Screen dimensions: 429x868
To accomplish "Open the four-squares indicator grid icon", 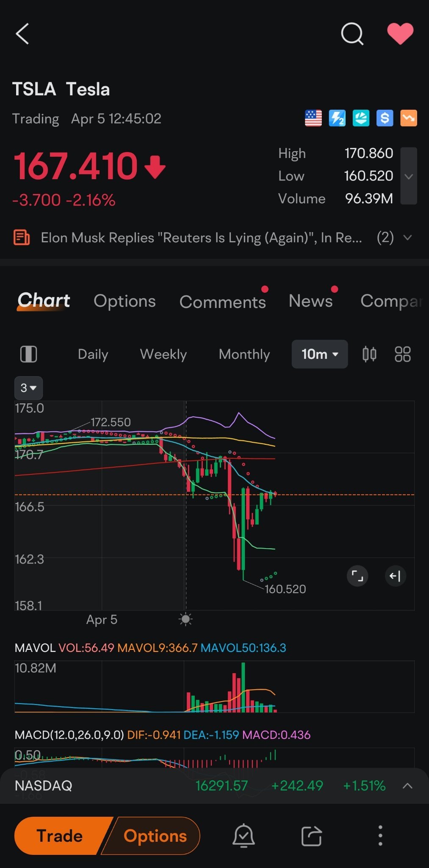I will (x=403, y=354).
